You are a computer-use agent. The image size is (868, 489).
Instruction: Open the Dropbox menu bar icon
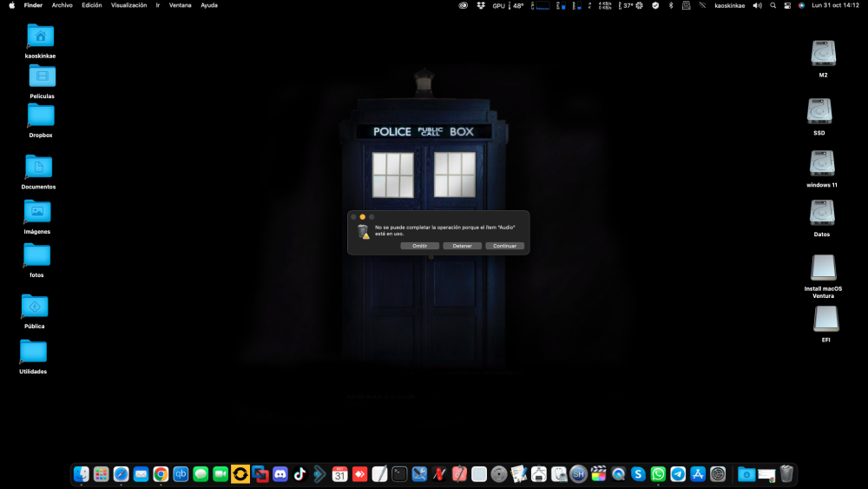pyautogui.click(x=481, y=5)
